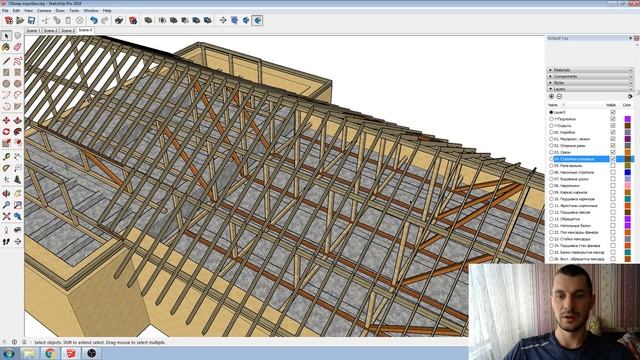Change color swatch of Подложка layer

(x=627, y=119)
